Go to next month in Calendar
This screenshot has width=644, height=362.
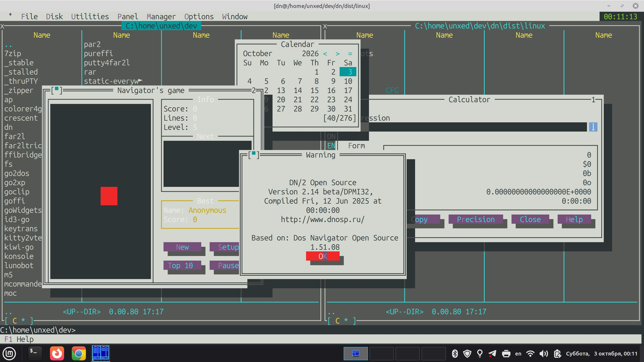tap(338, 54)
